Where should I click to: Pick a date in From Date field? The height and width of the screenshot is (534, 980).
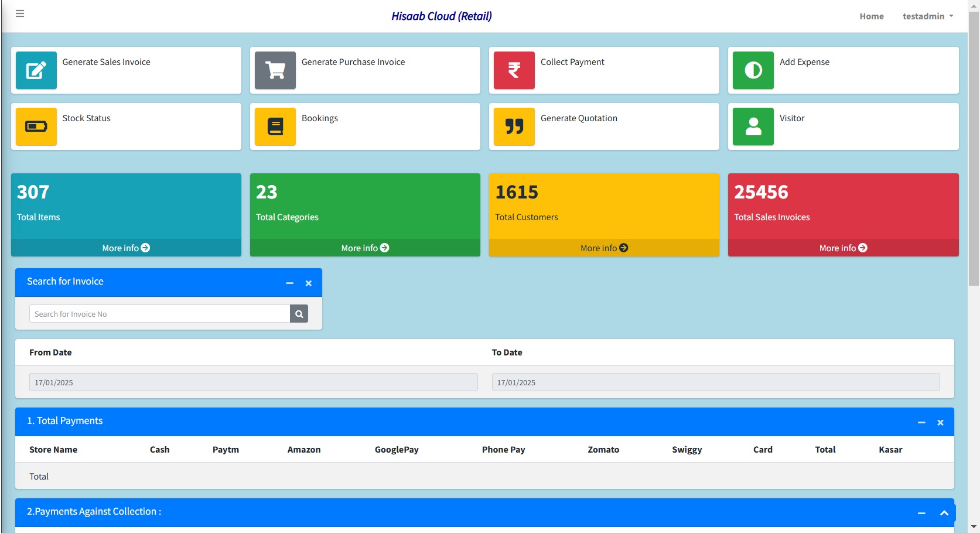pyautogui.click(x=253, y=382)
